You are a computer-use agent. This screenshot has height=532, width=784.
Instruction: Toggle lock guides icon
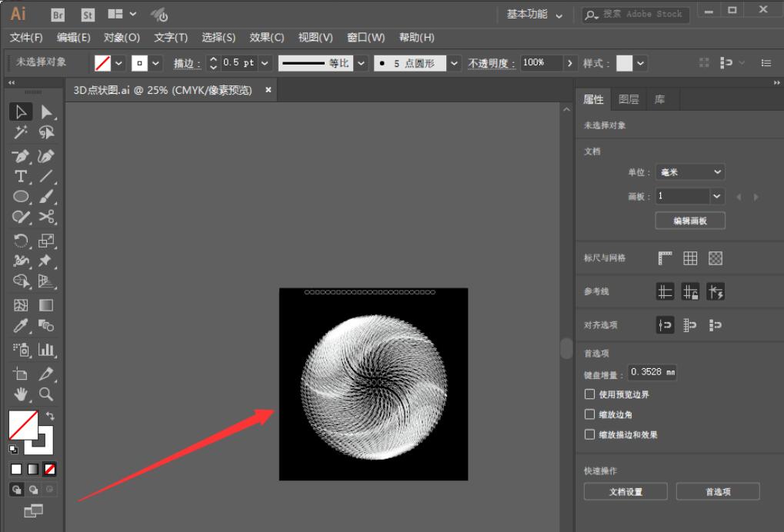(x=690, y=291)
